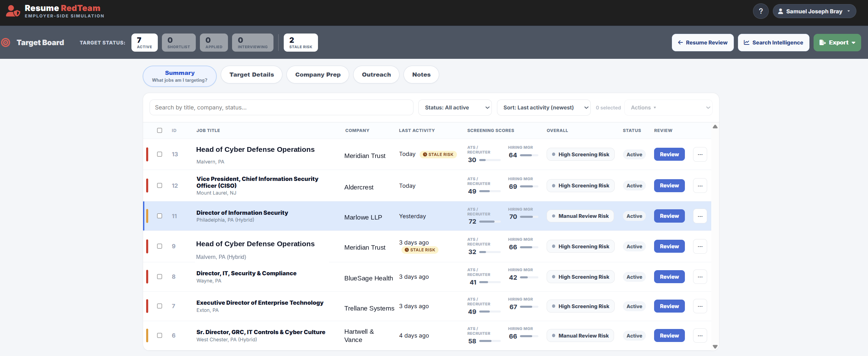Open Search Intelligence
The height and width of the screenshot is (356, 868).
[x=774, y=43]
